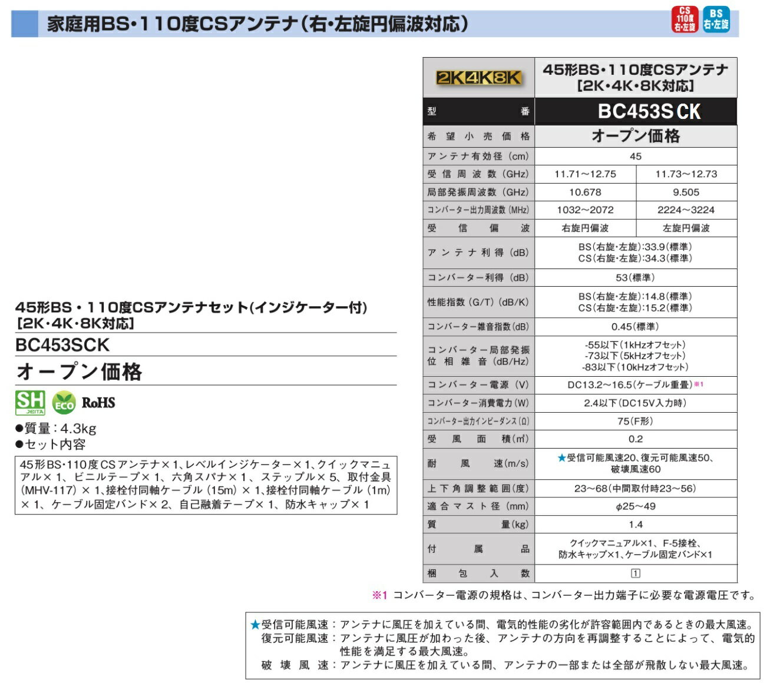Click the セット内容 contents description box
Viewport: 770px width, 700px height.
(206, 484)
